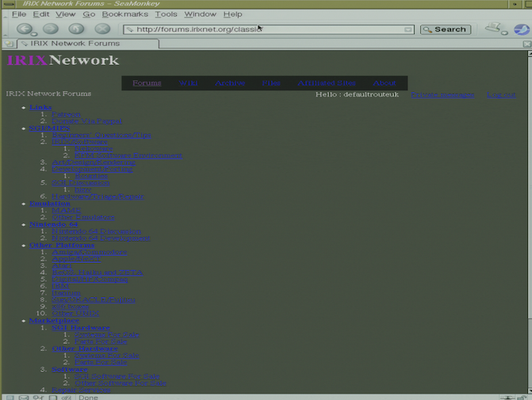The height and width of the screenshot is (400, 532).
Task: Select the IRIX Network Forums tab
Action: pyautogui.click(x=88, y=44)
